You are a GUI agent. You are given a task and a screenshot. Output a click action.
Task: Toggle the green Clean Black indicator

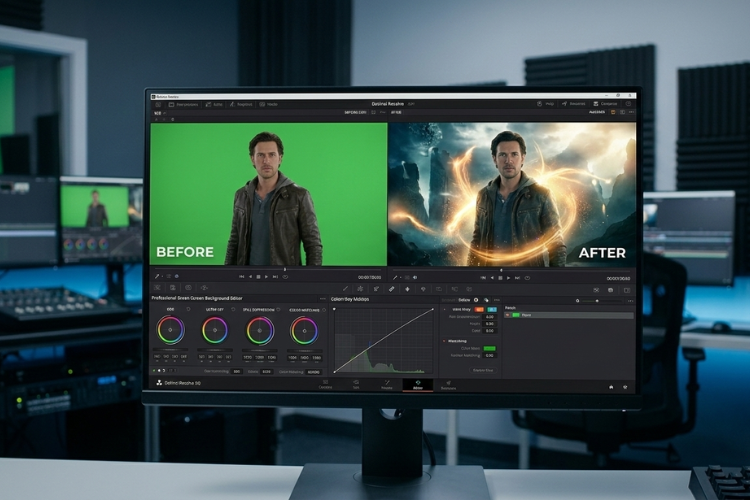pos(489,348)
